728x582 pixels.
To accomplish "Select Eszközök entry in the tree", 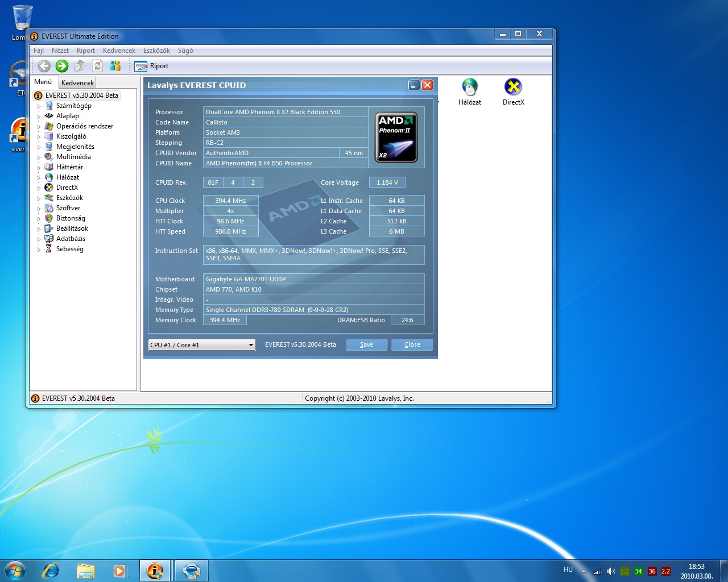I will point(69,198).
